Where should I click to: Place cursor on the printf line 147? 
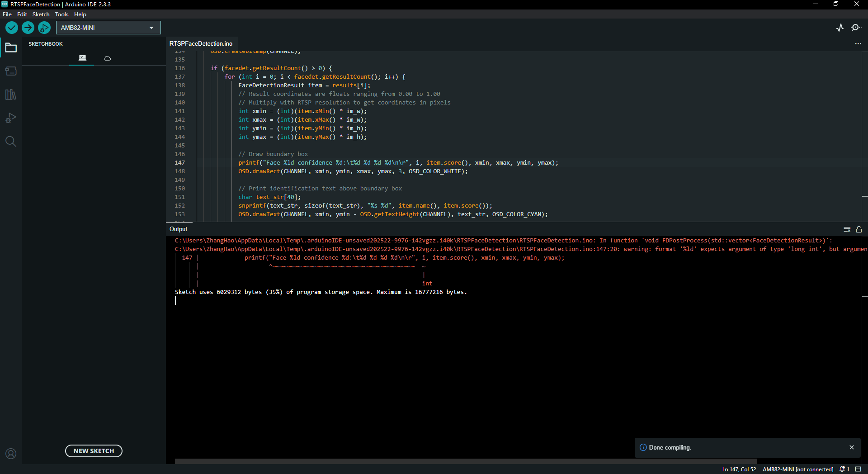[398, 163]
